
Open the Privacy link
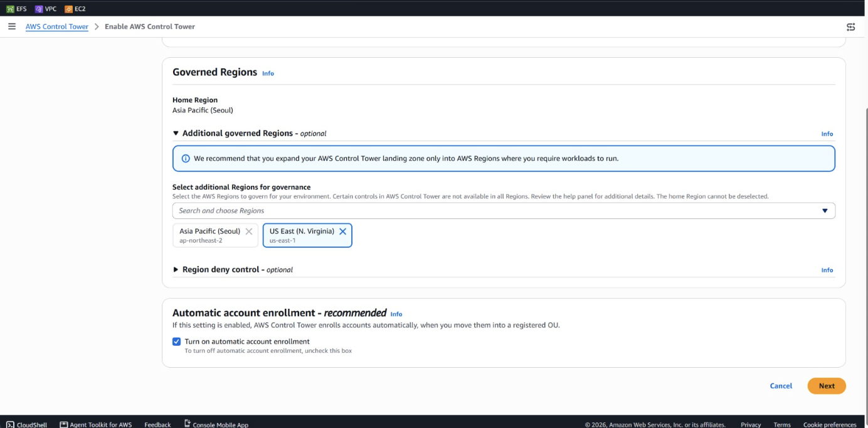[751, 424]
